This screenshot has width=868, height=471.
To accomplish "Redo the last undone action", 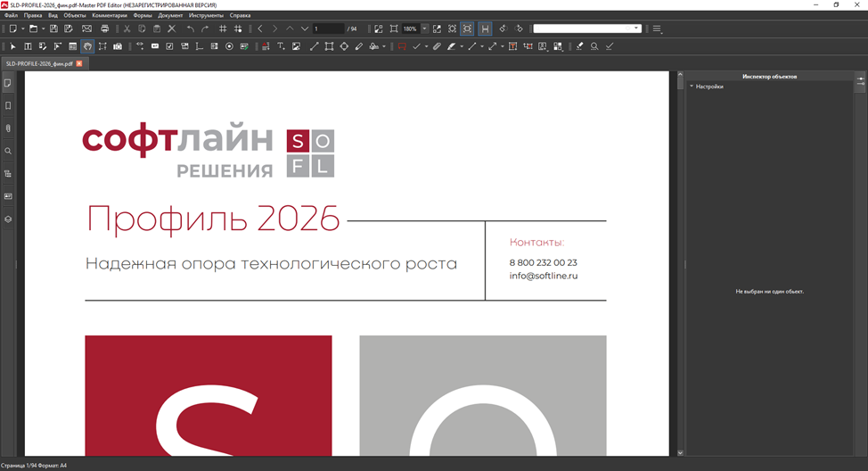I will click(x=205, y=29).
